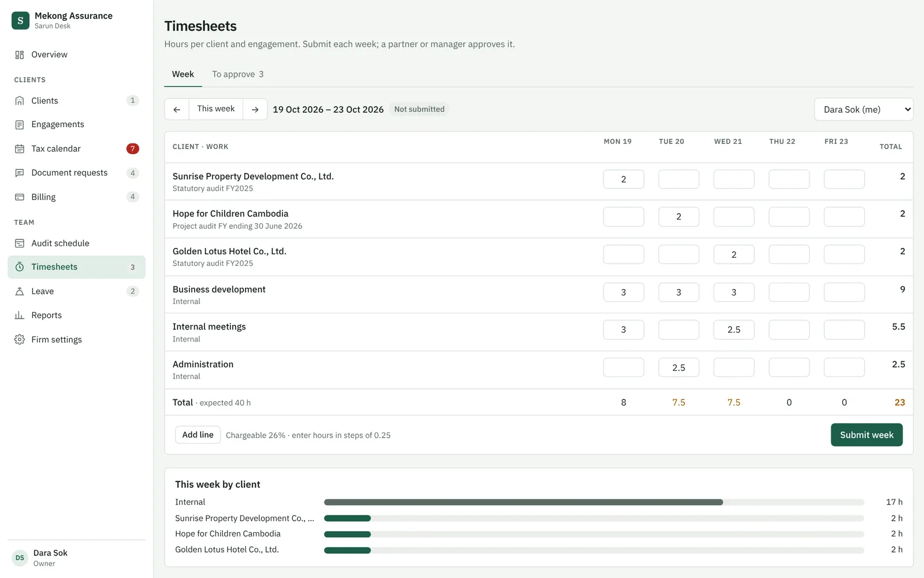Switch to the Week tab

tap(183, 74)
